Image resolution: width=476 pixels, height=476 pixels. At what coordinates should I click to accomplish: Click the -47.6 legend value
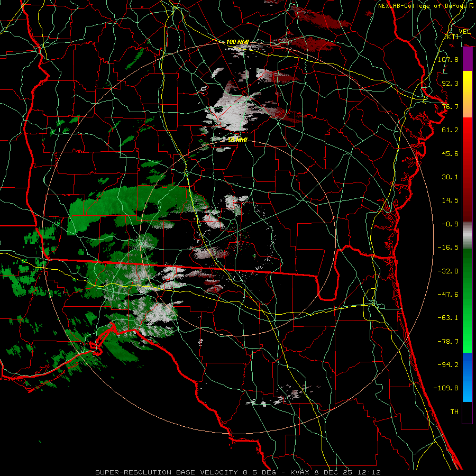click(448, 295)
